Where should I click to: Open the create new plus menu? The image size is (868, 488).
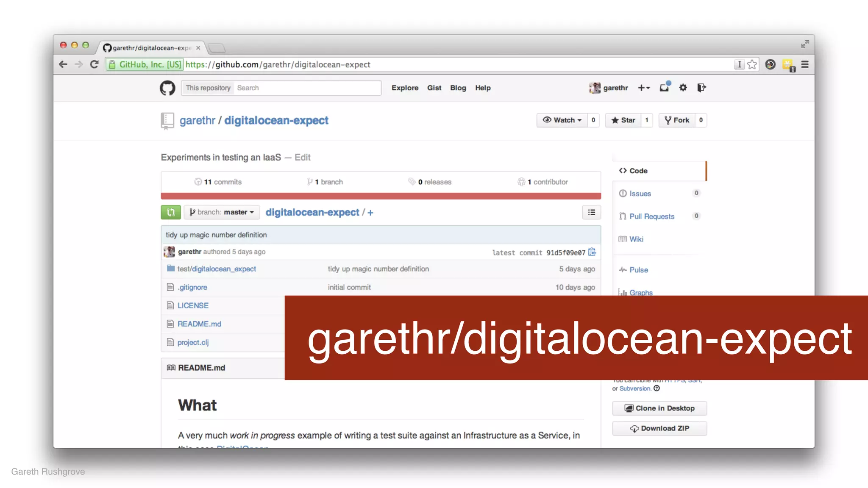(643, 88)
